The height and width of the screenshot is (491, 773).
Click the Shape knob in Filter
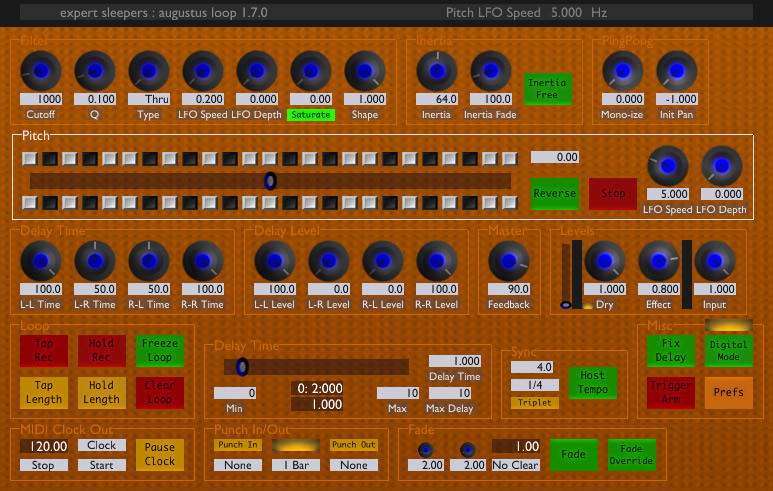(365, 71)
